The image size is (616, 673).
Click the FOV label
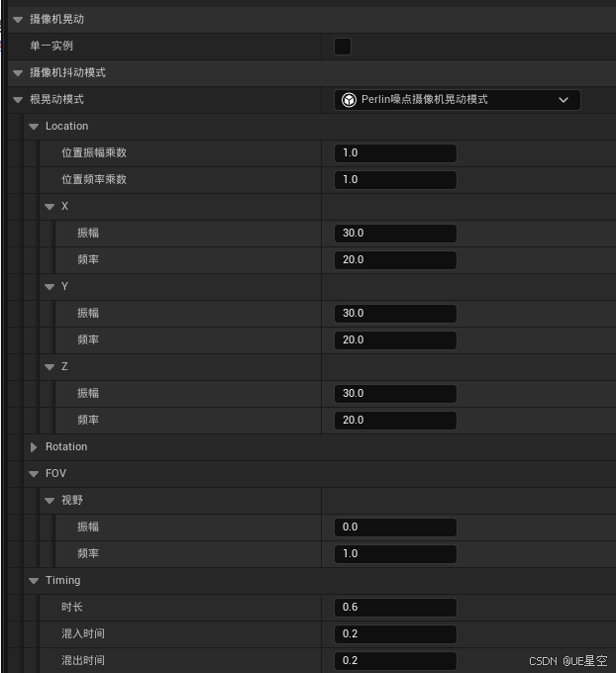(55, 473)
